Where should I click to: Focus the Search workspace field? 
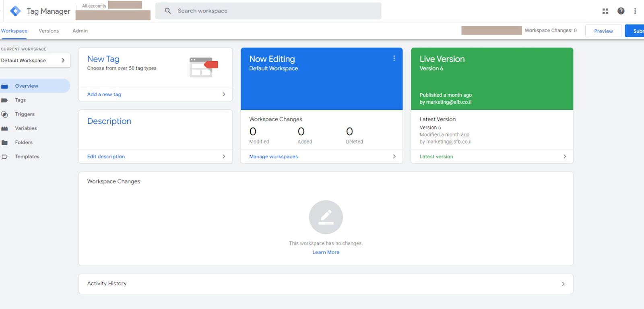(268, 11)
